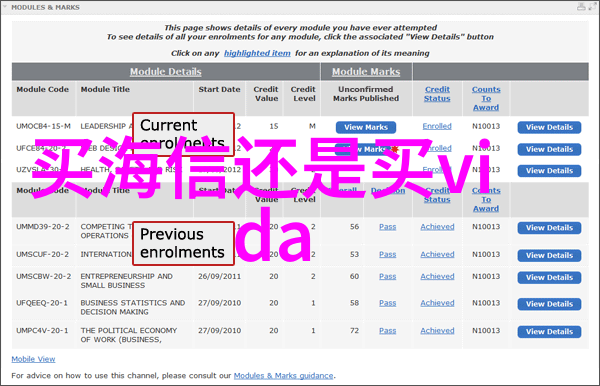Image resolution: width=600 pixels, height=386 pixels.
Task: Select module code UMSCBW-20-2 text
Action: click(43, 276)
